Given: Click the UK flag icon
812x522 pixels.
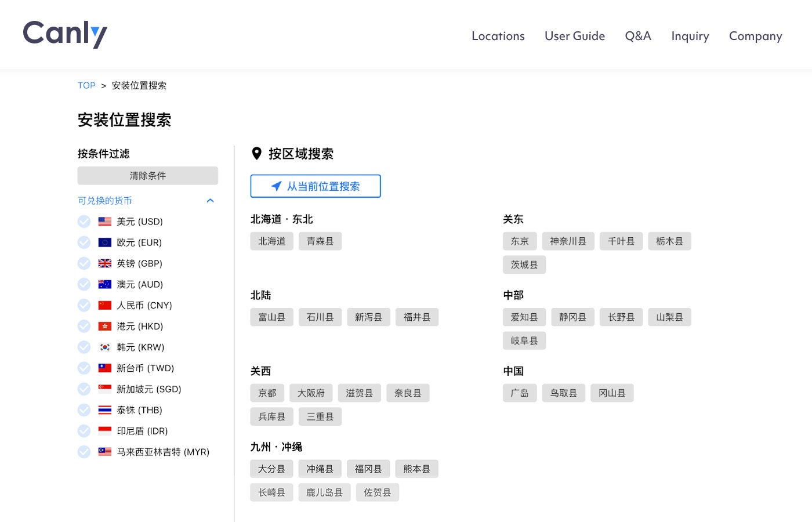Looking at the screenshot, I should [105, 263].
